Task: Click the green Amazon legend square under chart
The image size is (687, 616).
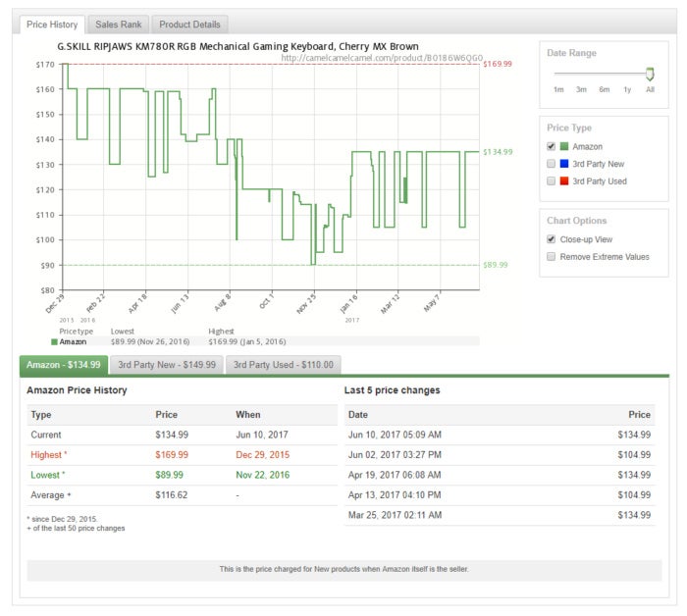Action: coord(54,342)
